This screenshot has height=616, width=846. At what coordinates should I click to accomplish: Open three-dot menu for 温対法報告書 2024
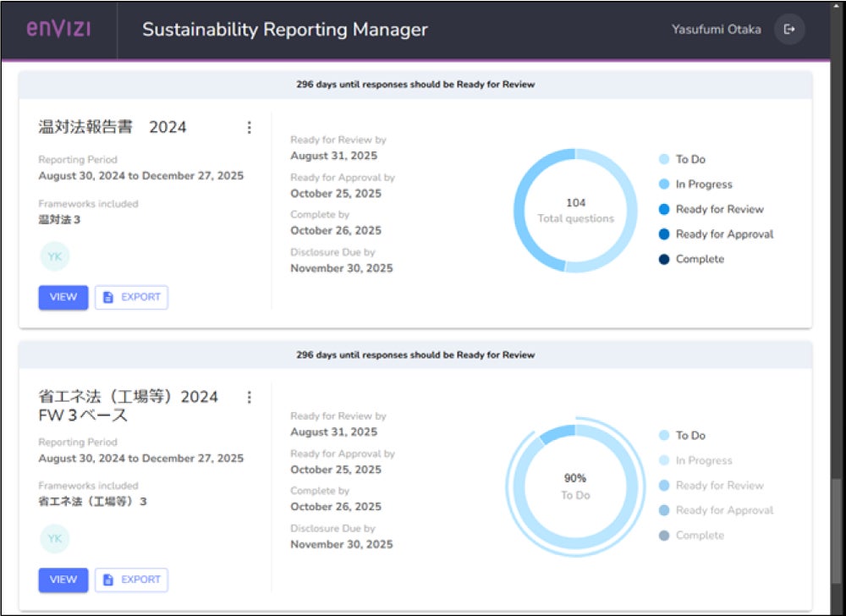pyautogui.click(x=249, y=128)
